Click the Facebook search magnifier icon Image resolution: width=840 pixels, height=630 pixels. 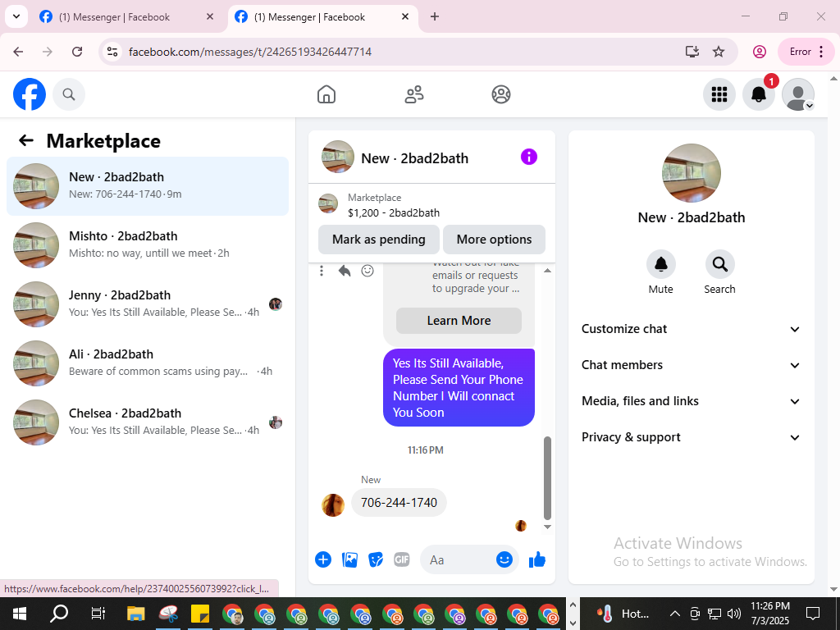point(69,94)
